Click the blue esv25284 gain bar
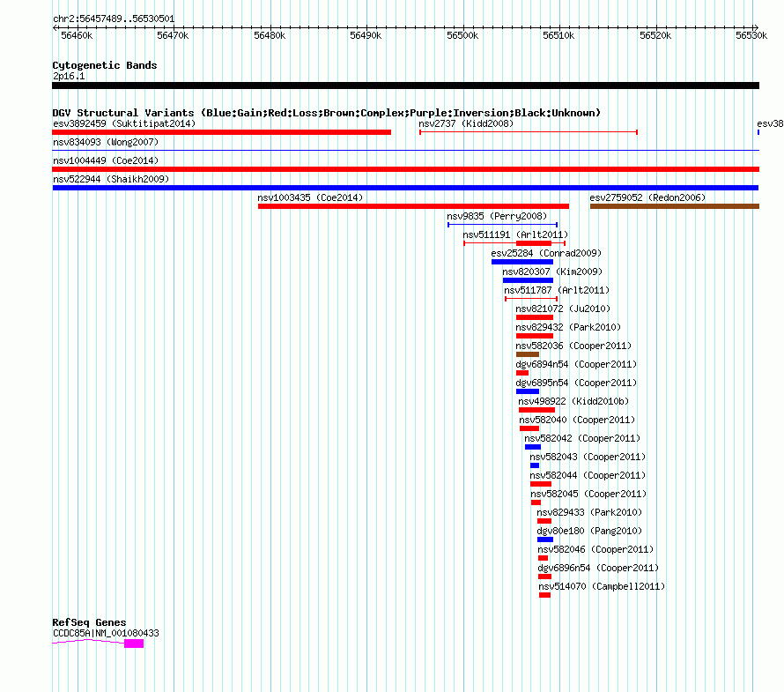The image size is (784, 692). (x=522, y=262)
